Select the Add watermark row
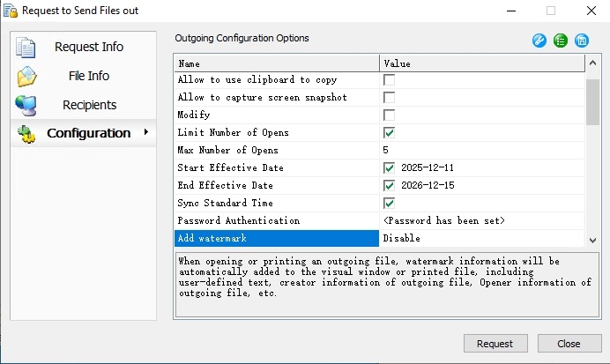Screen dimensions: 610x364 click(277, 238)
